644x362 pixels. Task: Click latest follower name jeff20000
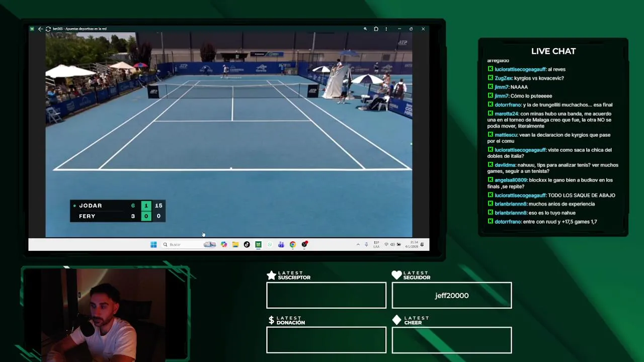[x=452, y=296]
